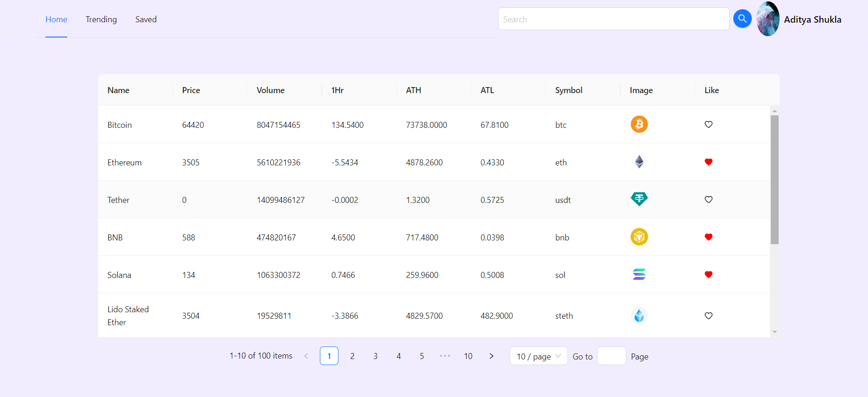Click the Tether coin logo
The width and height of the screenshot is (868, 397).
pyautogui.click(x=639, y=199)
